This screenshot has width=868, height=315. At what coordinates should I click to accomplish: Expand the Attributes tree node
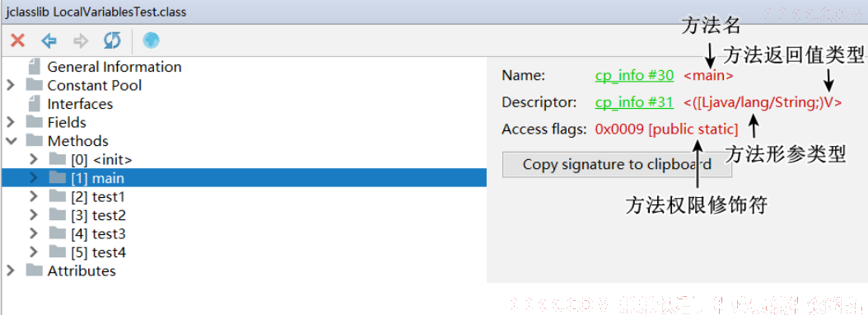pyautogui.click(x=10, y=270)
